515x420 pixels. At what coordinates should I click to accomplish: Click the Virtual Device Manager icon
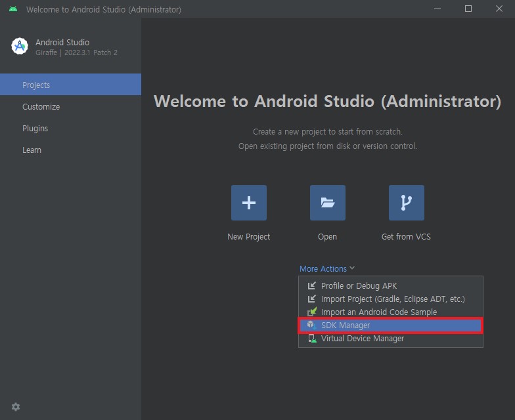pos(312,339)
